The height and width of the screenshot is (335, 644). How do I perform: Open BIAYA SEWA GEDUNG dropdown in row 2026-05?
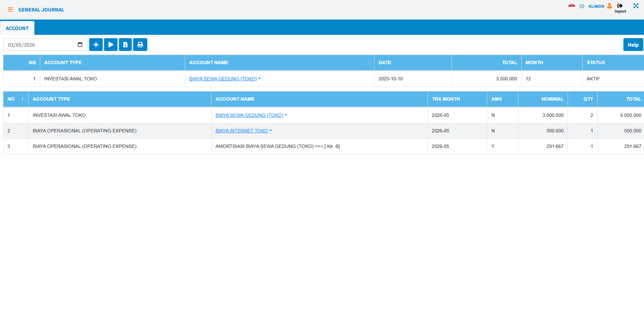coord(251,115)
